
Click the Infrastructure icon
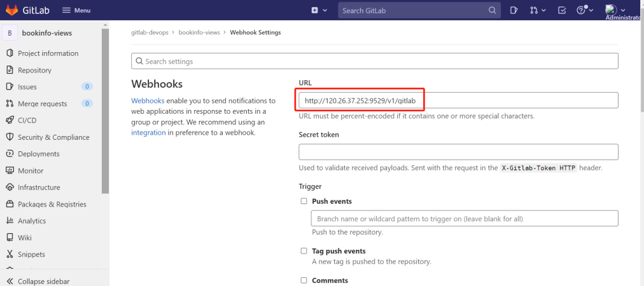pyautogui.click(x=10, y=187)
